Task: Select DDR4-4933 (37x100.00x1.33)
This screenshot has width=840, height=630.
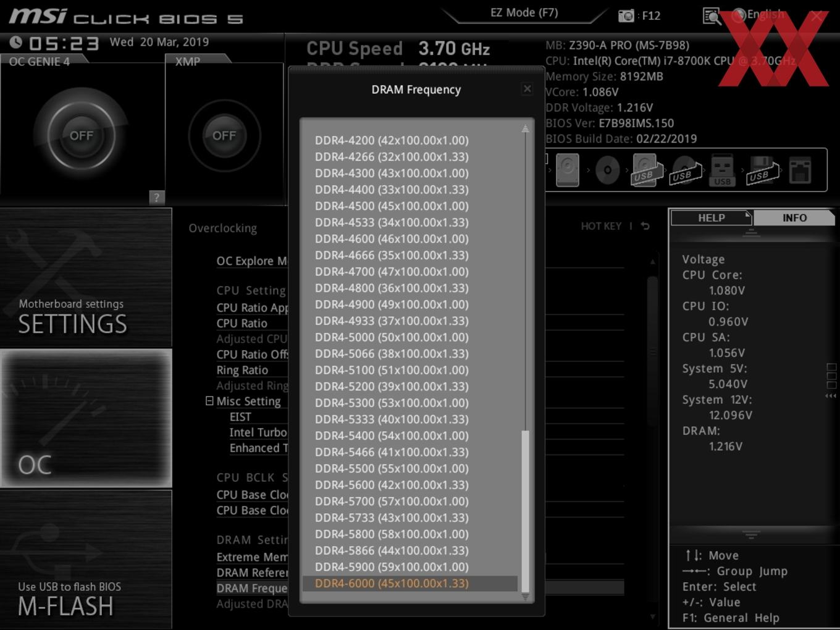Action: [392, 321]
